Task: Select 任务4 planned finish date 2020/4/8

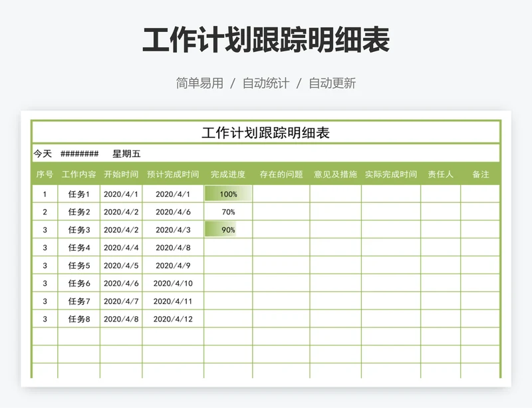Action: [x=173, y=248]
